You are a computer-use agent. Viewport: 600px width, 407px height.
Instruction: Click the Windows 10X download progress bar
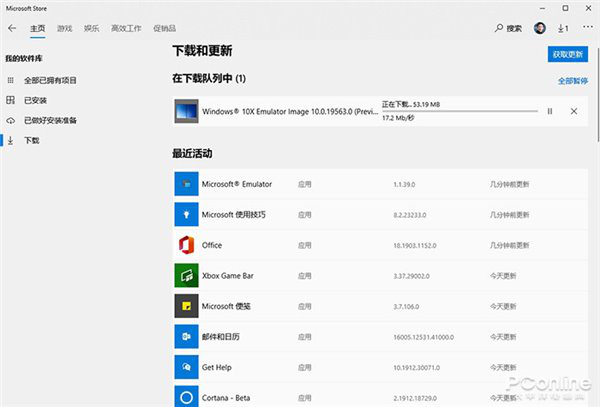coord(460,111)
